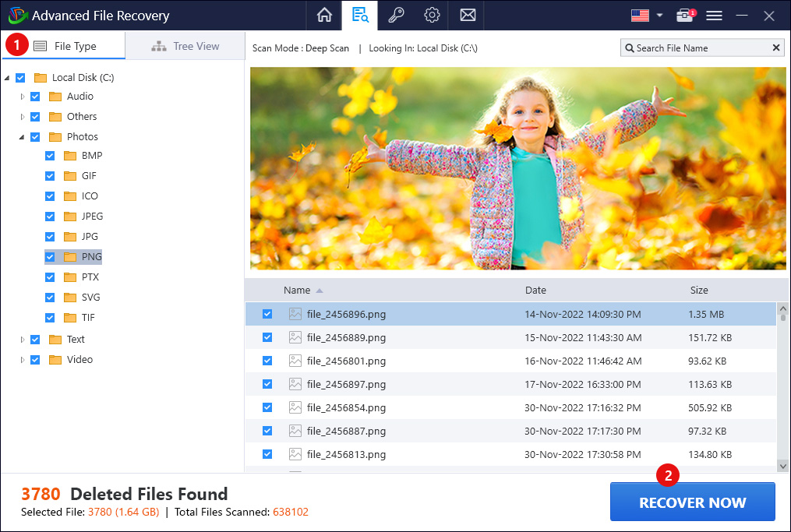
Task: Select the Others folder label
Action: point(82,117)
